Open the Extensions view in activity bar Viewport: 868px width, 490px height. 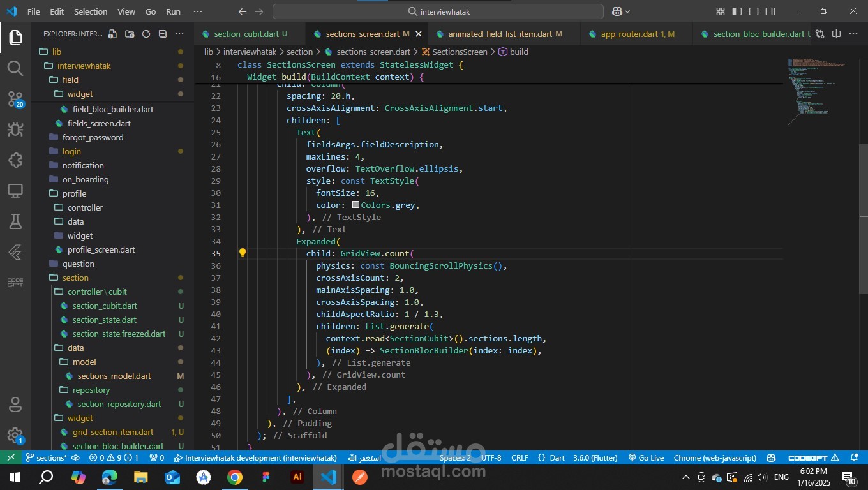(x=15, y=160)
